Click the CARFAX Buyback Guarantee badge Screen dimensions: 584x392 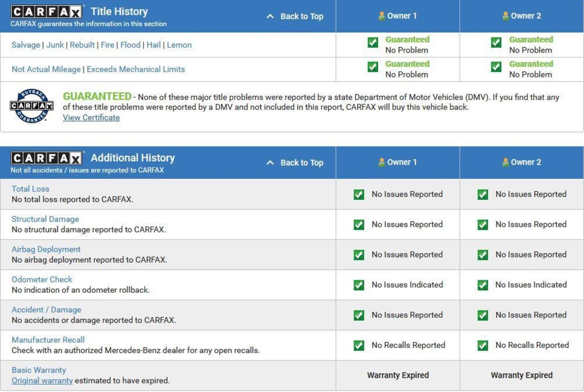pos(31,106)
